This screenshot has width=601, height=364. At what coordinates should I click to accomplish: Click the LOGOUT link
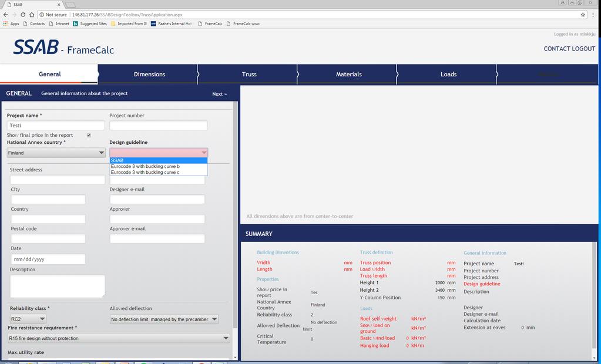pyautogui.click(x=583, y=49)
